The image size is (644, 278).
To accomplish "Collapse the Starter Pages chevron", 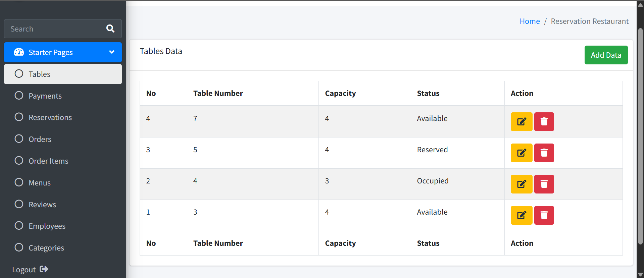I will (x=112, y=52).
